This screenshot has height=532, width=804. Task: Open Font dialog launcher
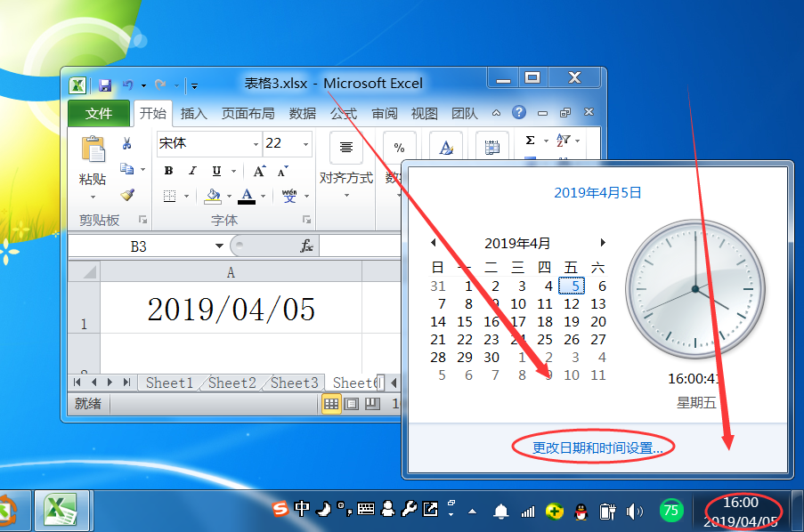306,220
